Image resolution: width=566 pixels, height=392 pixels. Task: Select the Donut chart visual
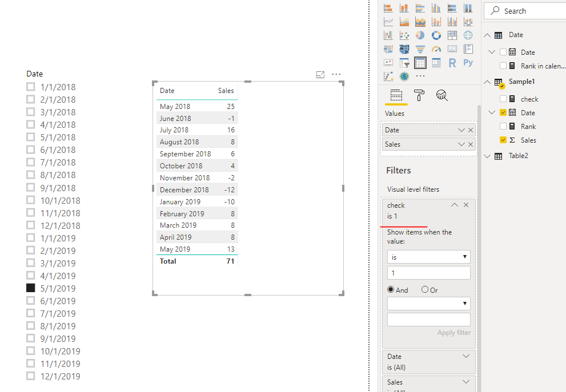click(x=436, y=35)
